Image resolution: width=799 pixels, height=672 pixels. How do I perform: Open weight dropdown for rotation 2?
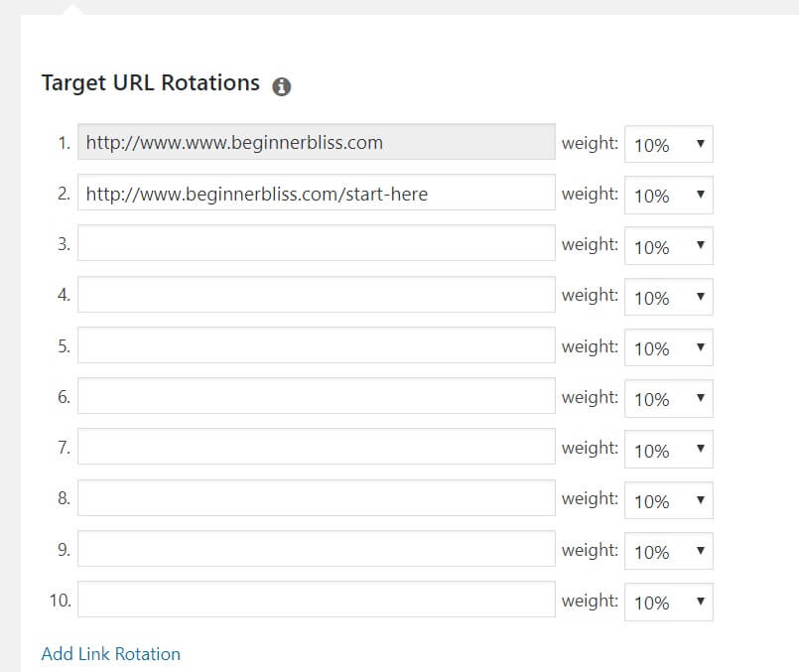coord(668,195)
